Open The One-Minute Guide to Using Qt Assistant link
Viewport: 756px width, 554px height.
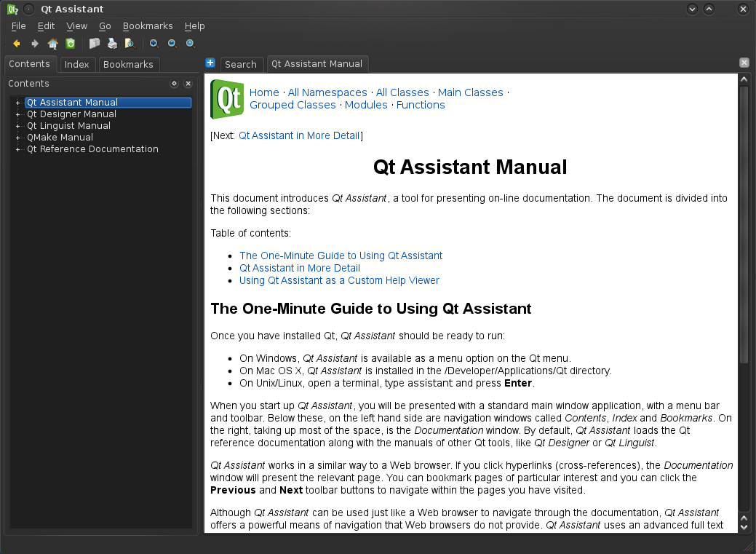(341, 256)
